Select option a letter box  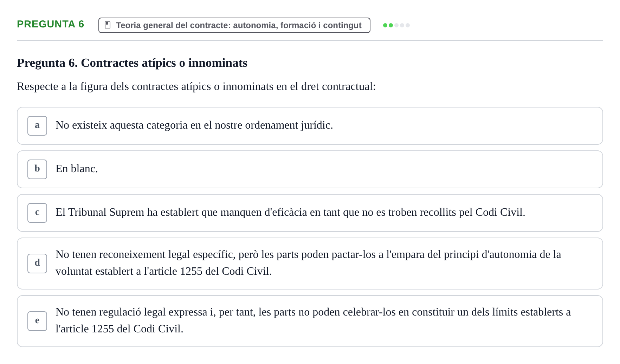pyautogui.click(x=37, y=126)
